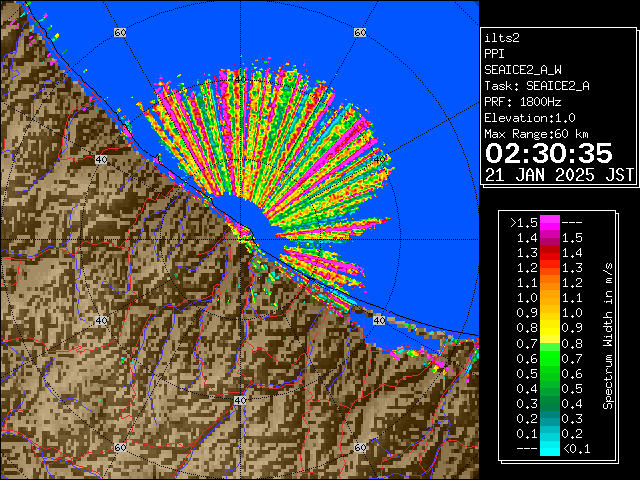Select the 1.1–1.2 orange legend band
This screenshot has width=640, height=480.
pos(550,283)
